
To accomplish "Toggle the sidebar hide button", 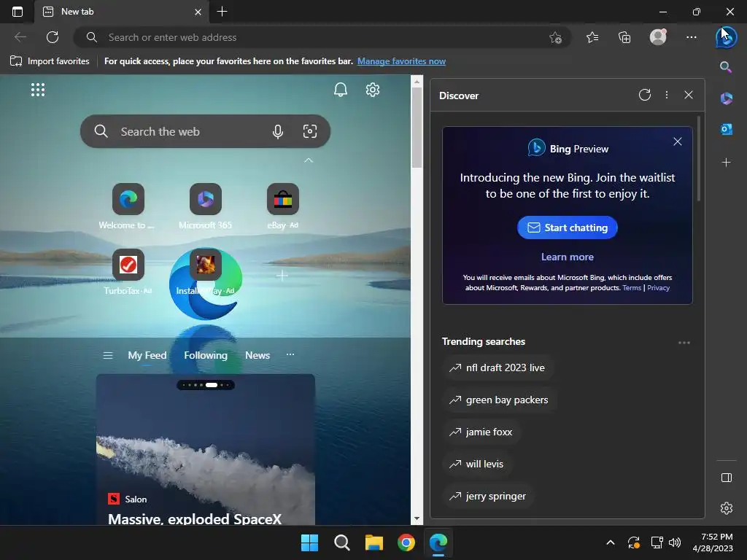I will tap(726, 478).
